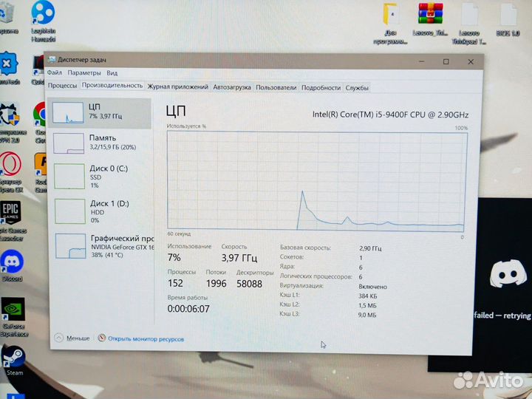Click the resource monitor icon next to the link

click(102, 338)
